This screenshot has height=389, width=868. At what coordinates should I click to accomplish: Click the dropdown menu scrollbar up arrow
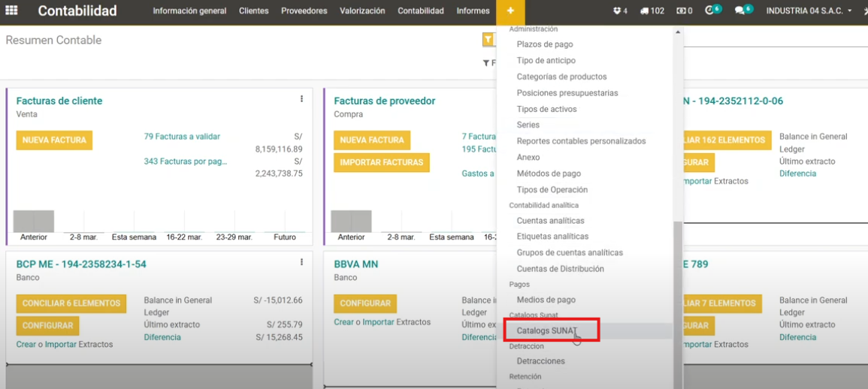click(678, 32)
